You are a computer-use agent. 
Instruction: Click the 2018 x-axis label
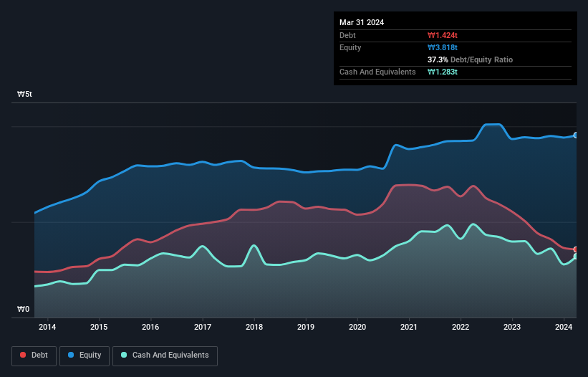[254, 327]
